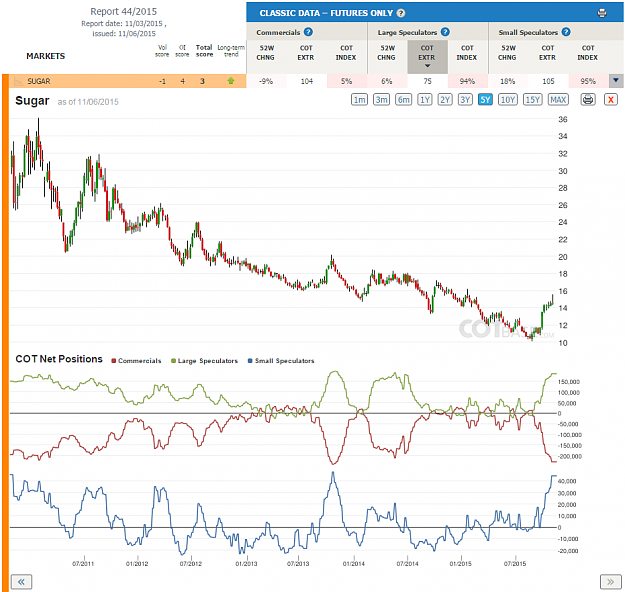Select the 15Y time range
625x592 pixels.
click(x=533, y=100)
